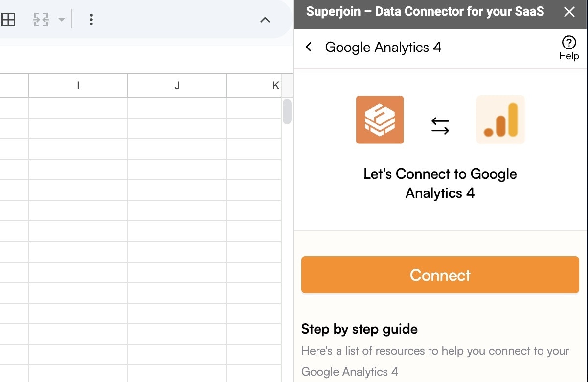Click the 'Google Analytics 4' panel title

(383, 47)
